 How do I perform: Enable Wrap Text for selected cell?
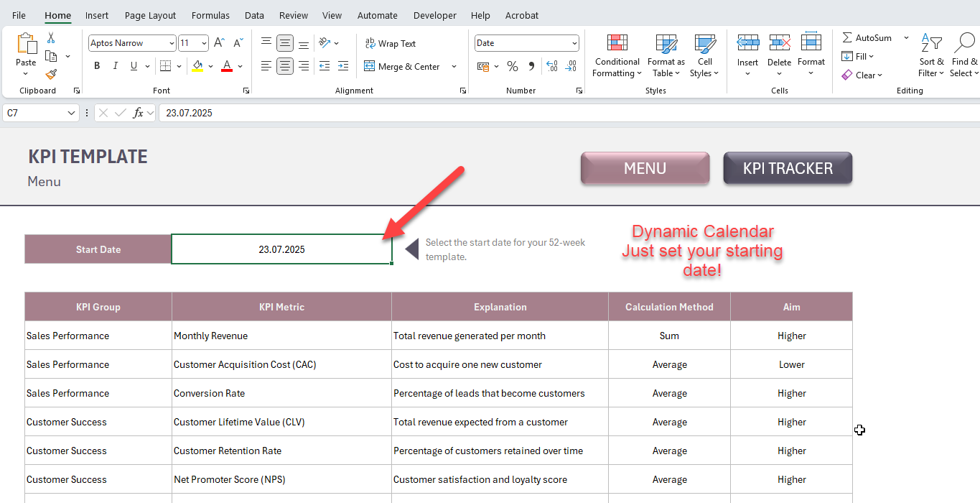[x=391, y=43]
